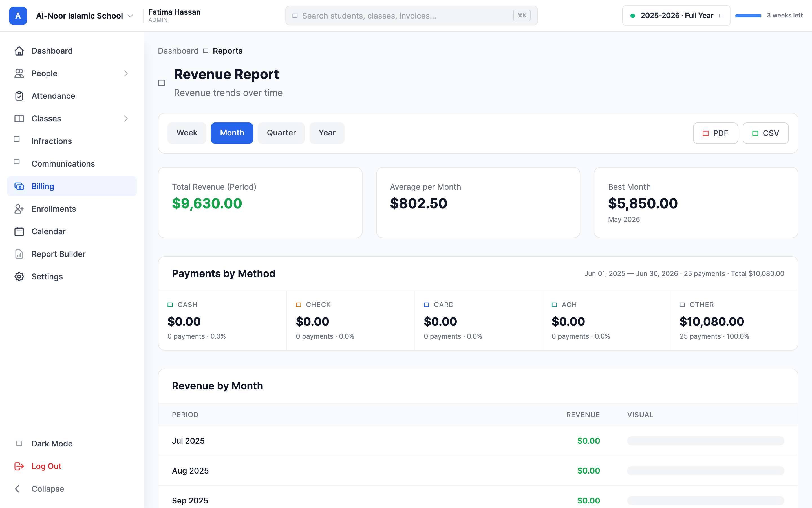Click the Settings gear icon
The width and height of the screenshot is (812, 508).
pos(19,277)
